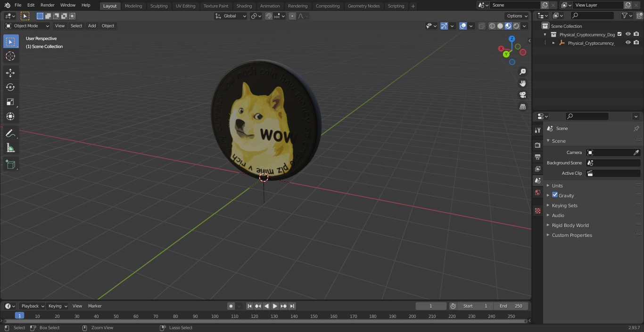Expand the Rigid Body World panel
Screen dimensions: 644x332
[x=570, y=225]
